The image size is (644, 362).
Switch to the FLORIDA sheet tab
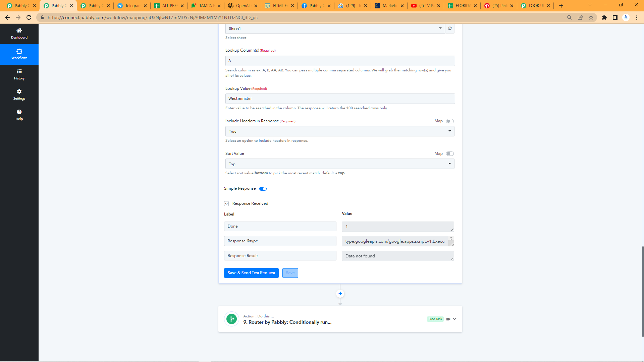coord(463,6)
